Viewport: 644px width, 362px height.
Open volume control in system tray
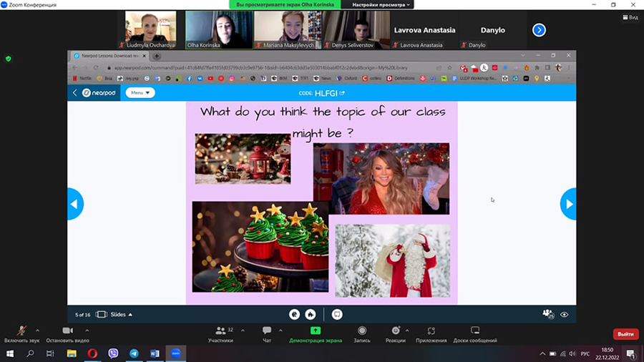(x=572, y=353)
